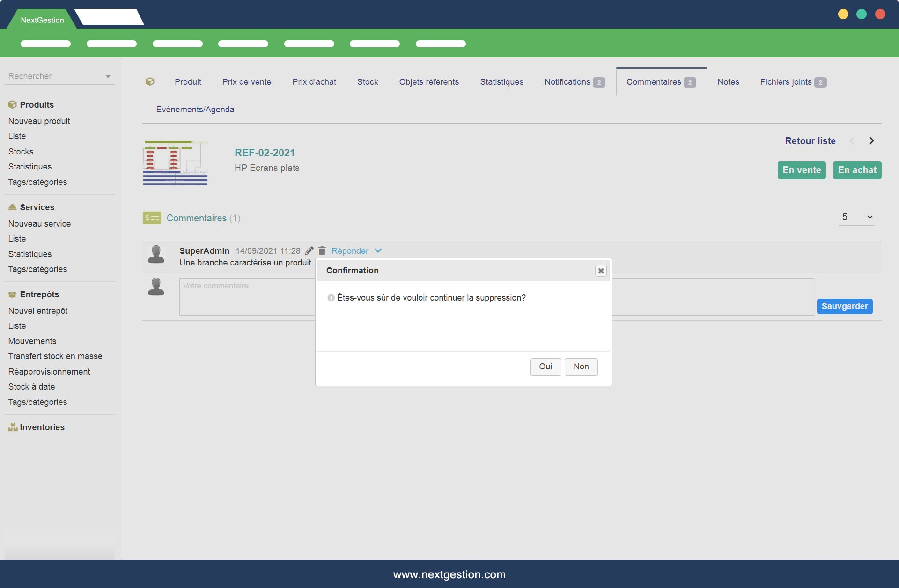899x588 pixels.
Task: Go to next product arrow
Action: point(871,141)
